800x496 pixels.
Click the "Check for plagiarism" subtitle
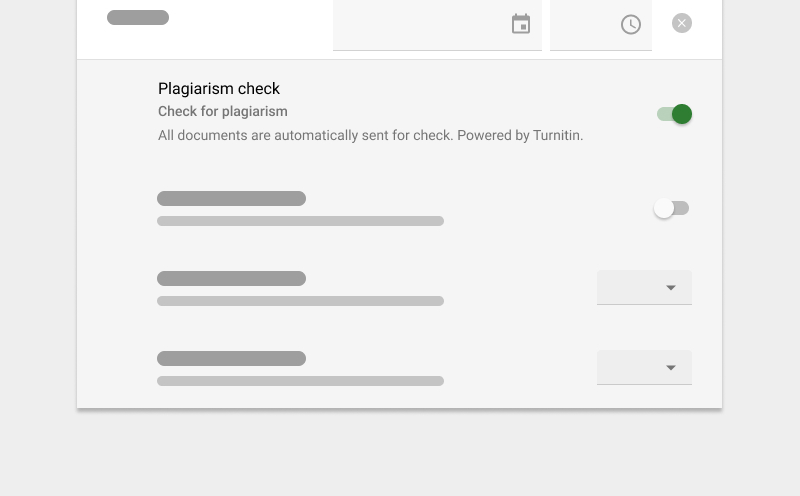click(223, 112)
